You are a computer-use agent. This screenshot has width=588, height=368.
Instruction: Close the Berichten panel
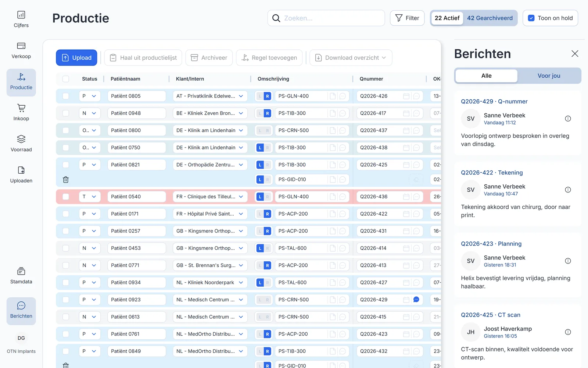point(575,54)
